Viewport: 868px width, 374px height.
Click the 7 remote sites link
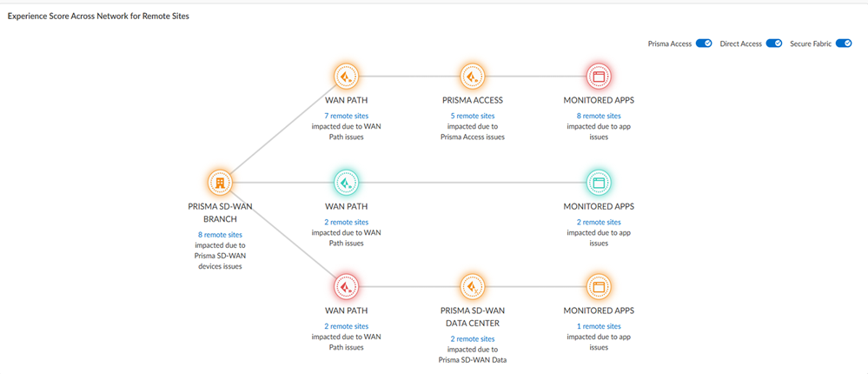pos(347,116)
